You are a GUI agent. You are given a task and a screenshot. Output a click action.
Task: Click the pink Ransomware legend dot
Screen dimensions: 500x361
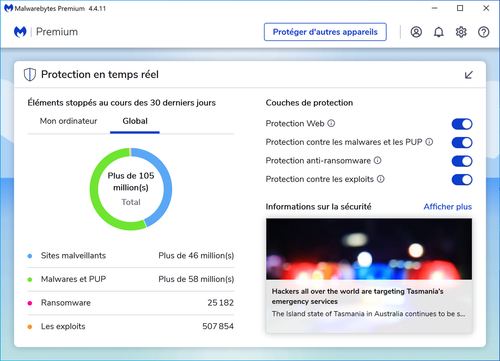[30, 303]
